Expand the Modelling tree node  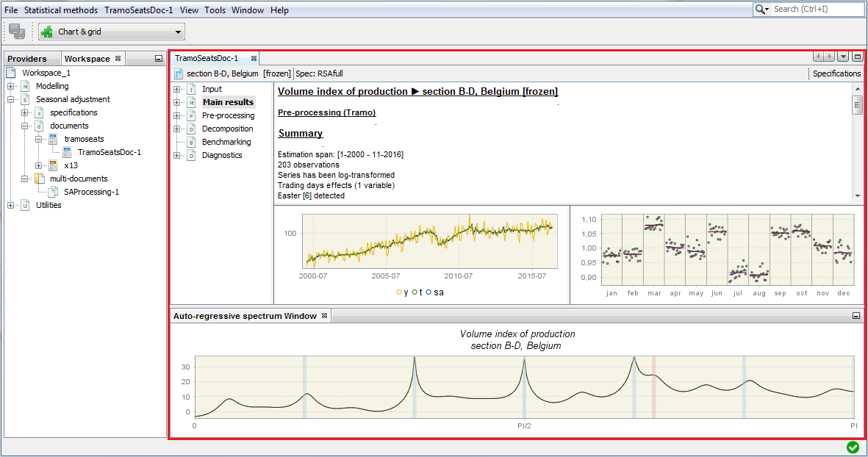(11, 86)
